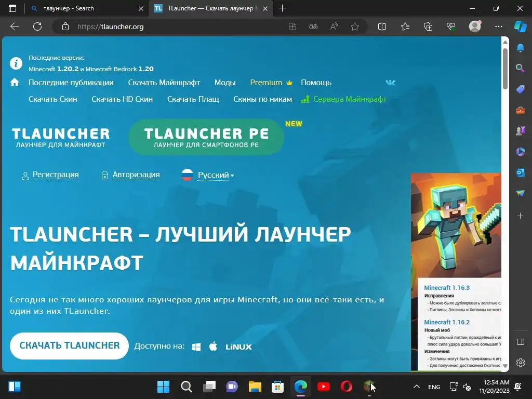Image resolution: width=532 pixels, height=399 pixels.
Task: Click the Регистрация link
Action: (x=56, y=175)
